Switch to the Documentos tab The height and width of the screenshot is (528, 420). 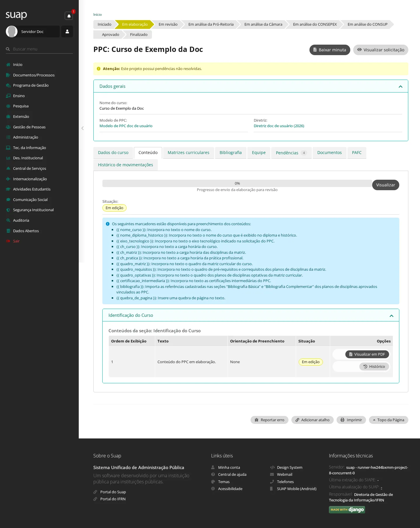[x=329, y=153]
